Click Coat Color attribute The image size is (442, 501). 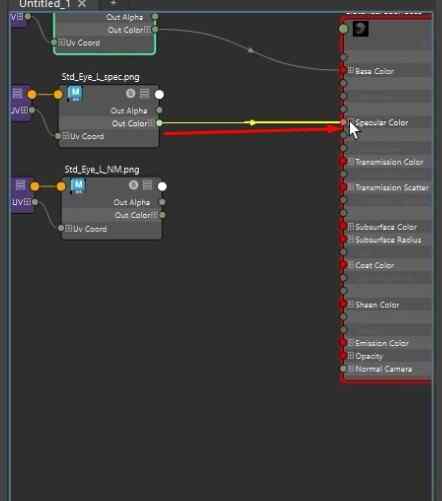click(375, 266)
